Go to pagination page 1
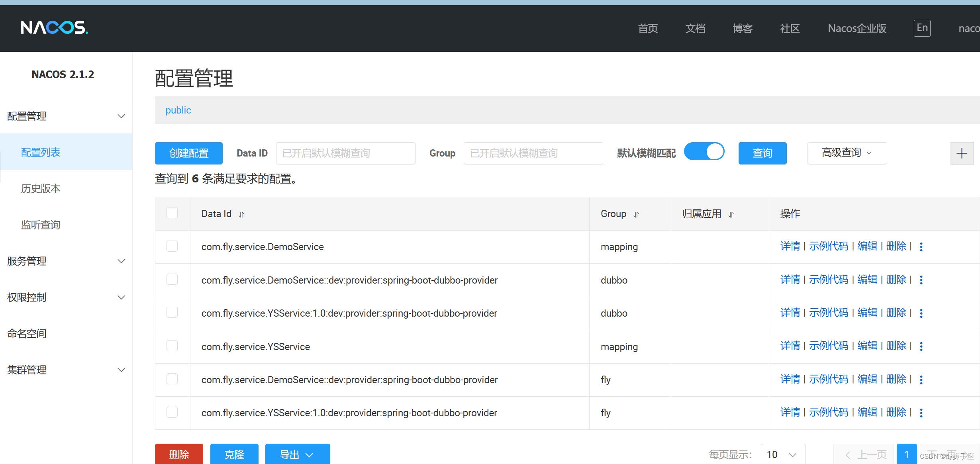The image size is (980, 464). (x=907, y=454)
